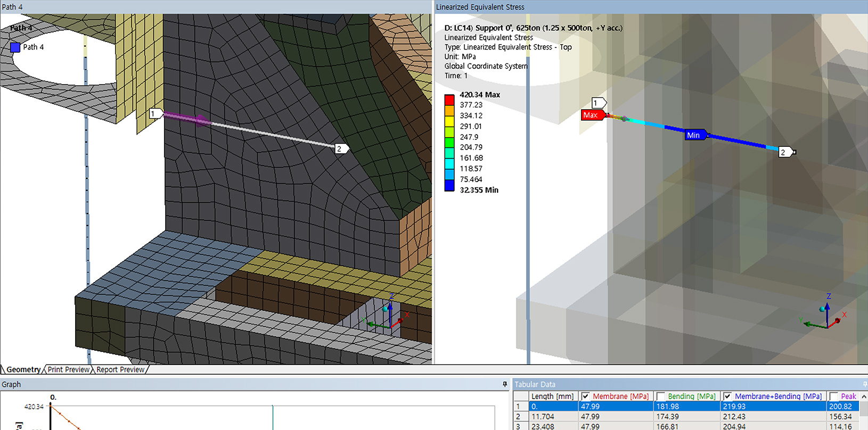Switch to the Geometry tab

click(23, 369)
